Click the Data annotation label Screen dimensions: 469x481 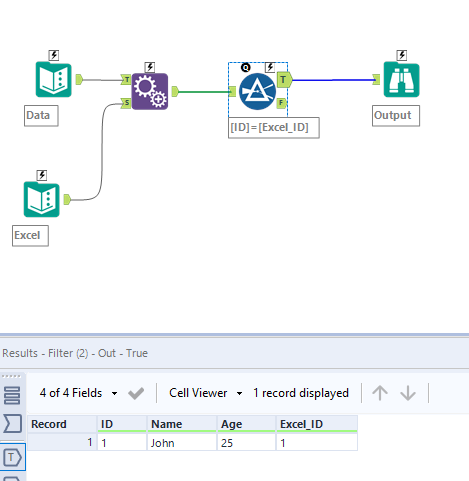[41, 116]
